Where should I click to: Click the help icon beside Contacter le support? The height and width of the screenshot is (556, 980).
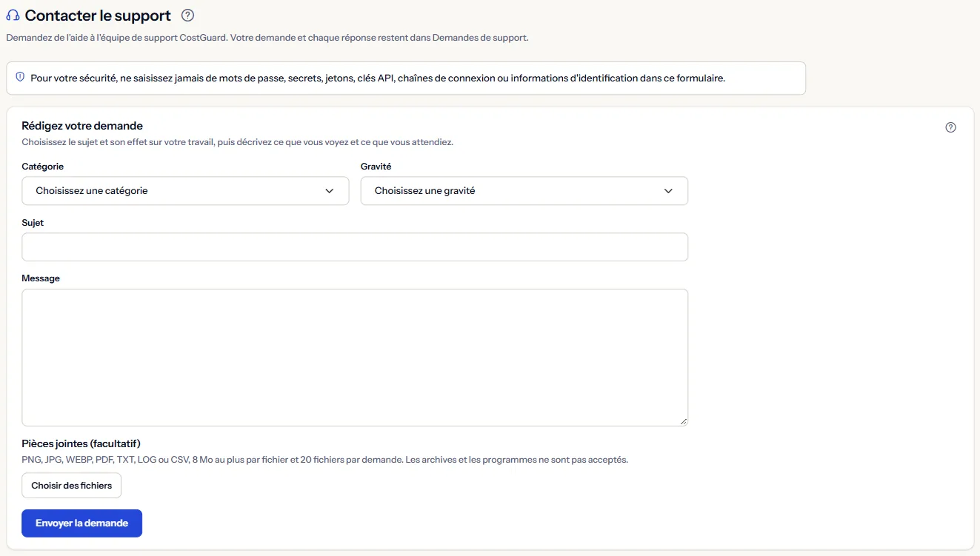187,15
